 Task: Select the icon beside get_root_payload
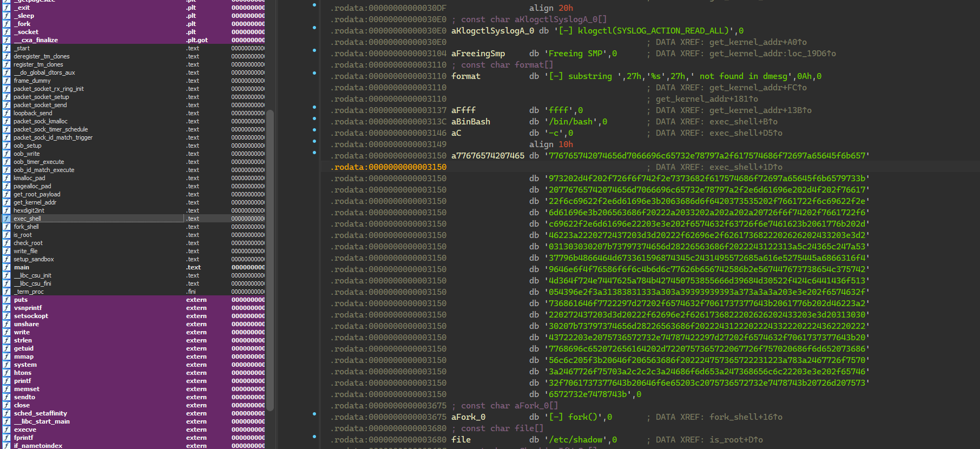(x=6, y=194)
